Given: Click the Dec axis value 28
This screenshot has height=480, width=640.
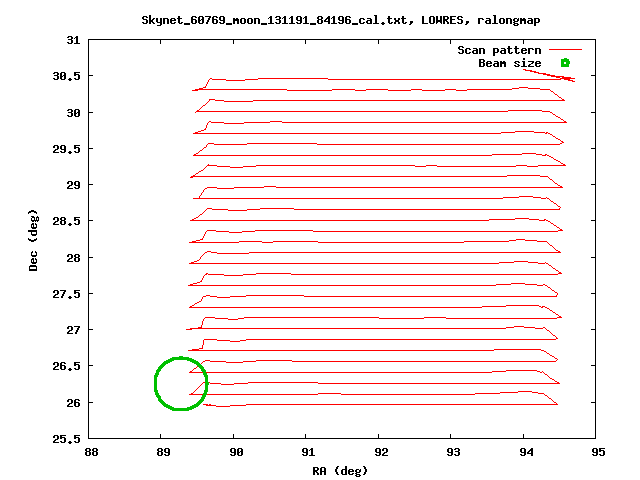Looking at the screenshot, I should coord(73,258).
